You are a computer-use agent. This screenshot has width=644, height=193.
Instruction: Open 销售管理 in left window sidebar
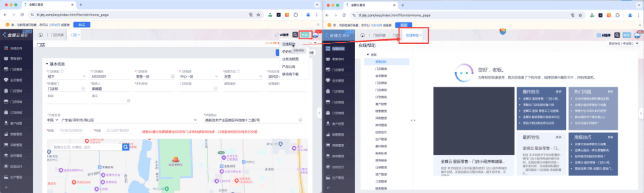(x=17, y=134)
